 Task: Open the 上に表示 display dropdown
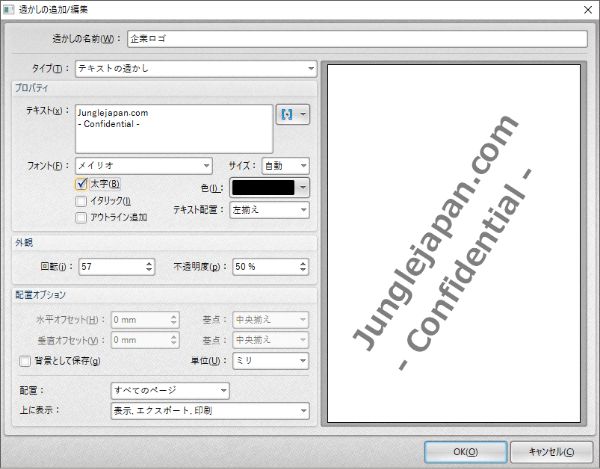210,410
